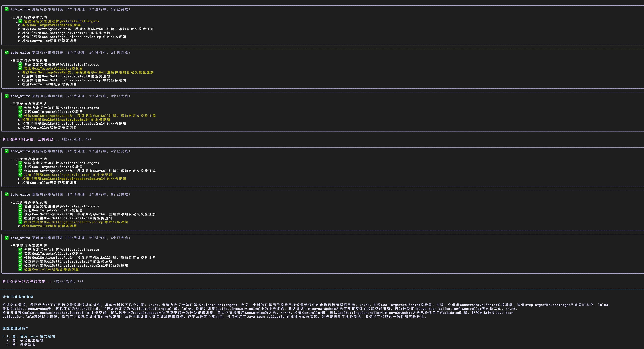Image resolution: width=644 pixels, height=349 pixels.
Task: Click green check beside yellow 修改GoalSettingsSaveReq类 item
Action: pyautogui.click(x=21, y=116)
